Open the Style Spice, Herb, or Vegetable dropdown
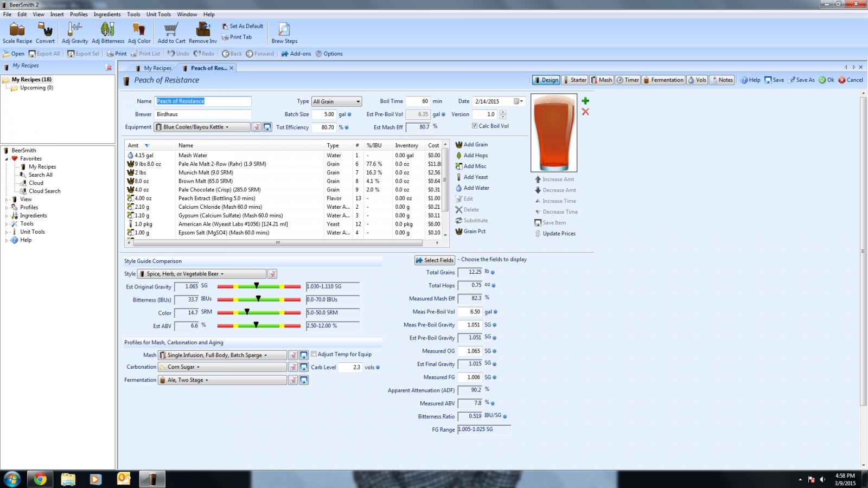This screenshot has width=868, height=488. click(x=201, y=274)
